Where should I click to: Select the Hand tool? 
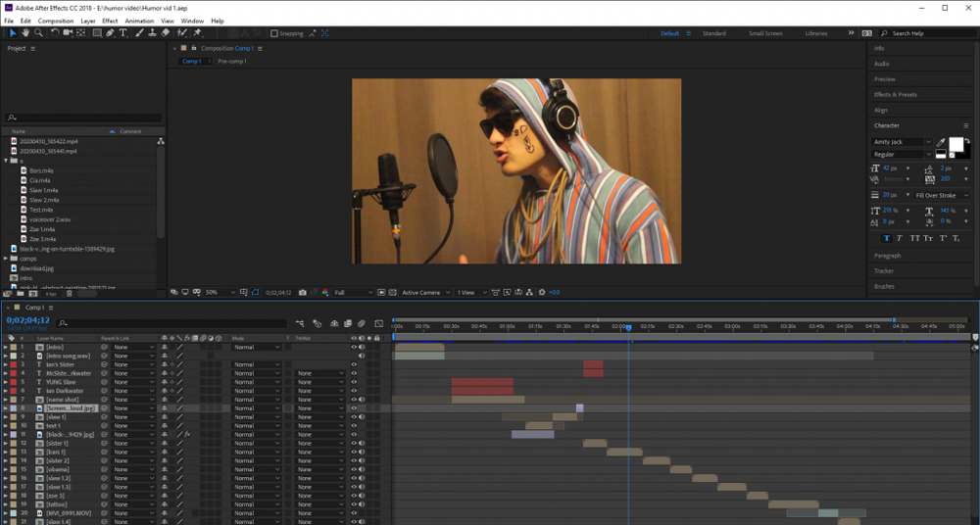coord(25,32)
